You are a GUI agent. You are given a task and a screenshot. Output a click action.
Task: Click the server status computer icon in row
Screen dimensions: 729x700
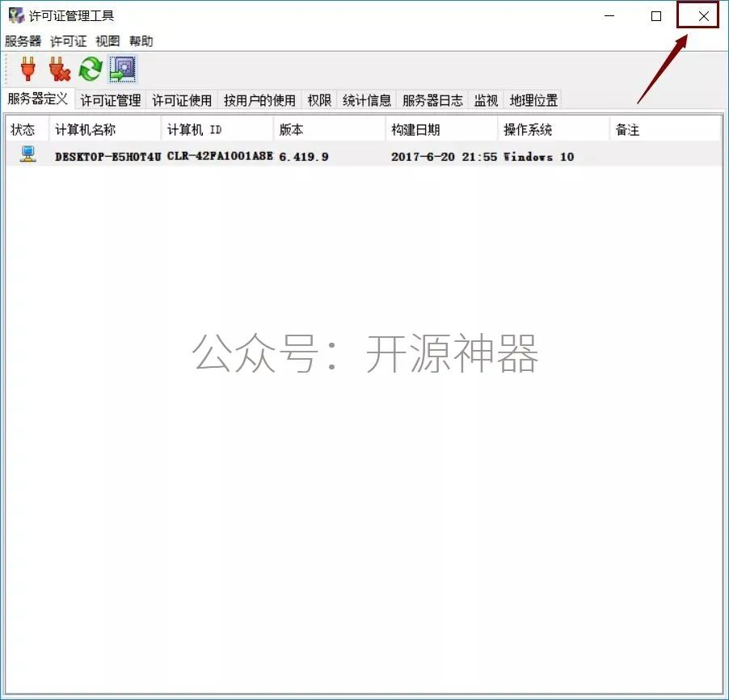click(x=28, y=155)
